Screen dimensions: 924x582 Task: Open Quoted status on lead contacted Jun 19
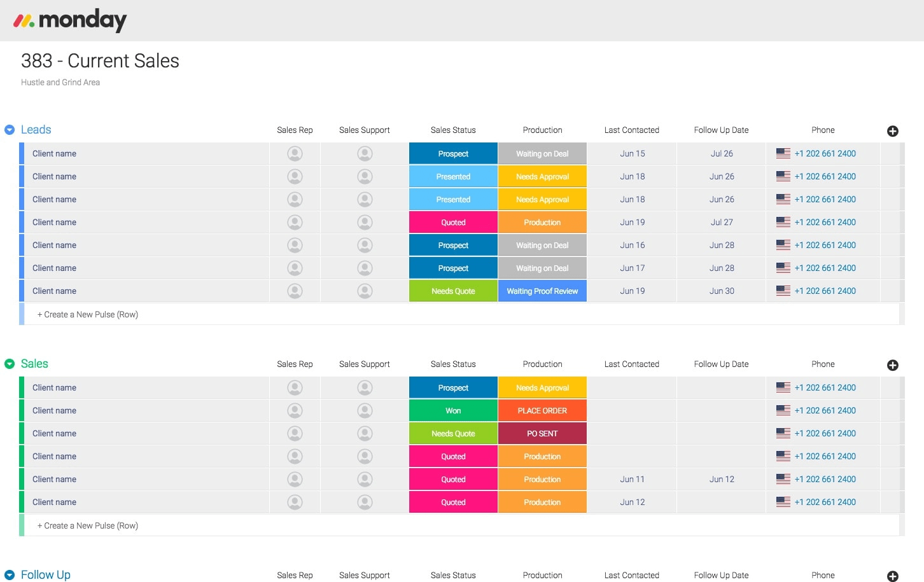pyautogui.click(x=453, y=222)
